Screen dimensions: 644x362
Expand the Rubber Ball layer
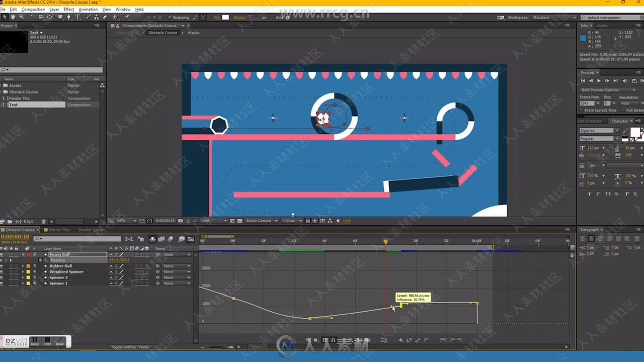(x=23, y=266)
